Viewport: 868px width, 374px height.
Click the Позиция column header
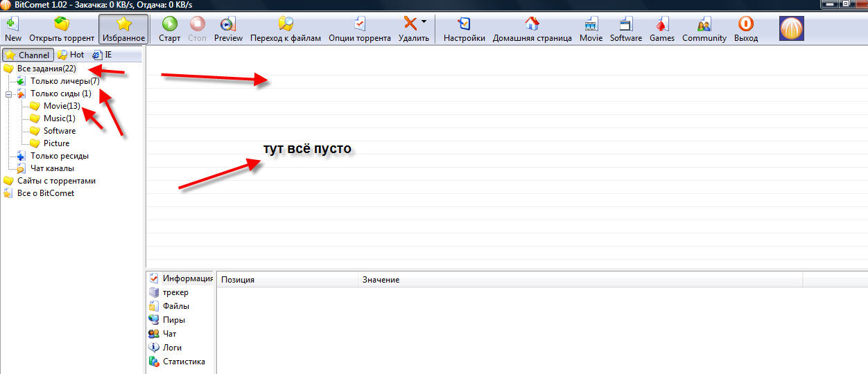click(x=288, y=280)
